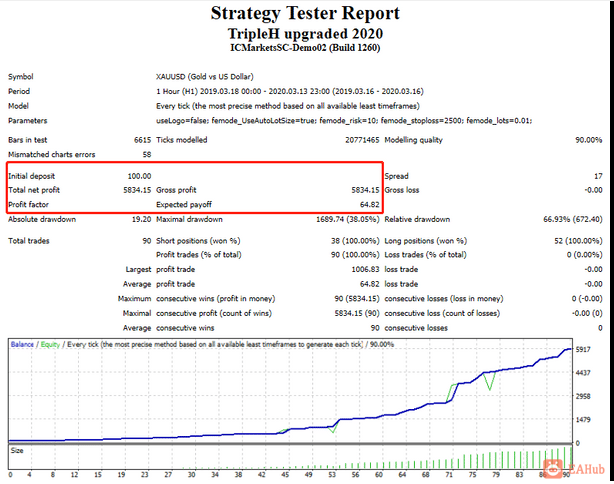
Task: Select "Long positions (won %)" label
Action: pyautogui.click(x=426, y=241)
